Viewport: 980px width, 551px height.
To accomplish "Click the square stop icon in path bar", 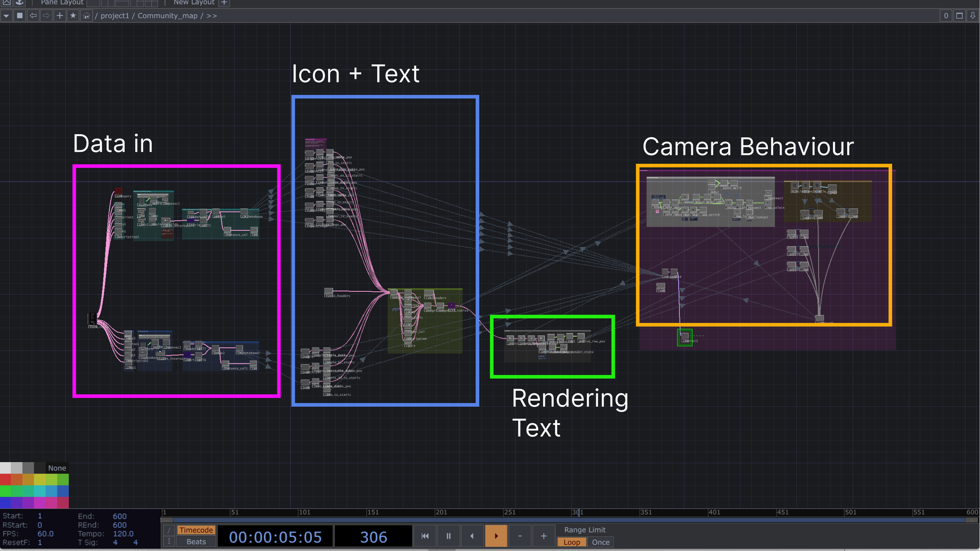I will 20,16.
